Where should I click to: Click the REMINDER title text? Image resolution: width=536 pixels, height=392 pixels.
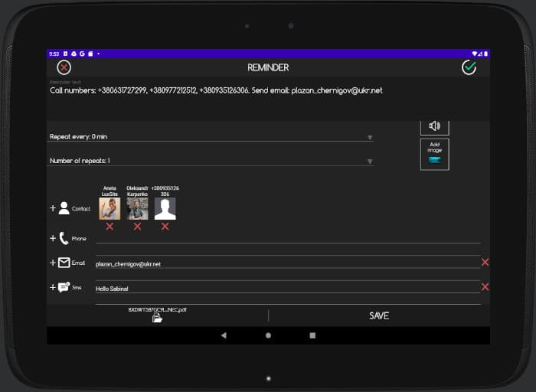coord(268,67)
